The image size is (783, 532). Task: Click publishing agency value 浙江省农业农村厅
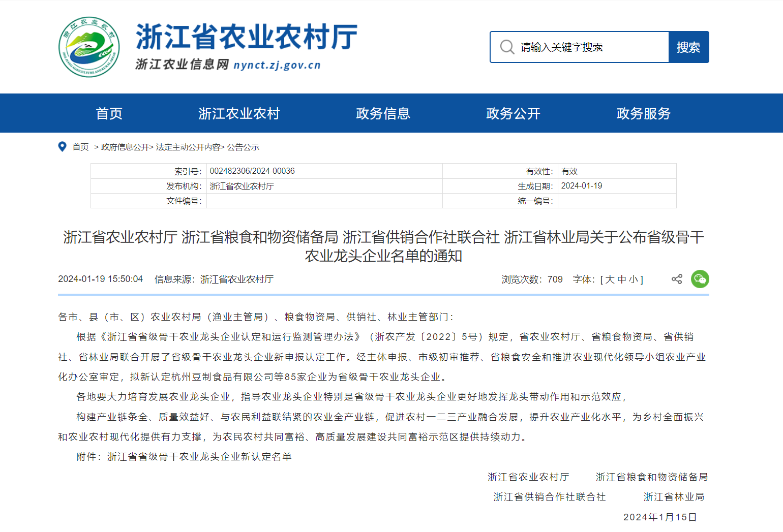[242, 186]
